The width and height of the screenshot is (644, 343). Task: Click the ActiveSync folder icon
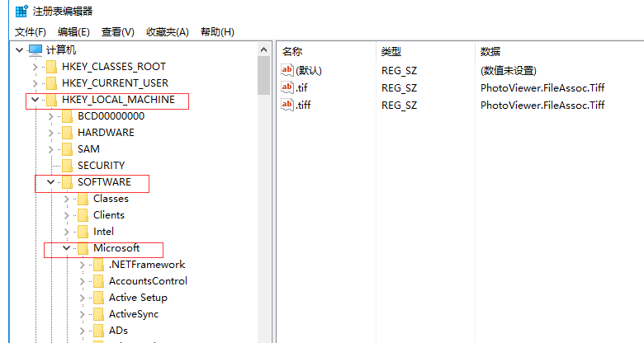click(x=98, y=314)
